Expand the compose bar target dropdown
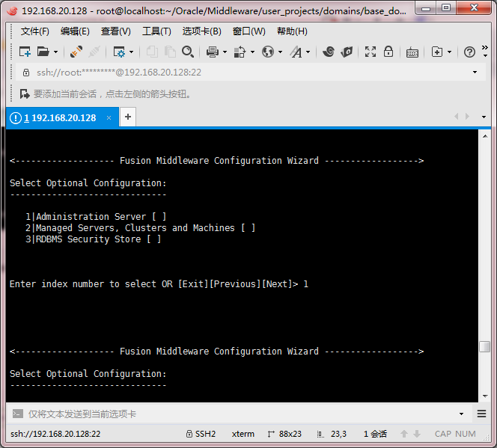Image resolution: width=497 pixels, height=448 pixels. (x=462, y=414)
